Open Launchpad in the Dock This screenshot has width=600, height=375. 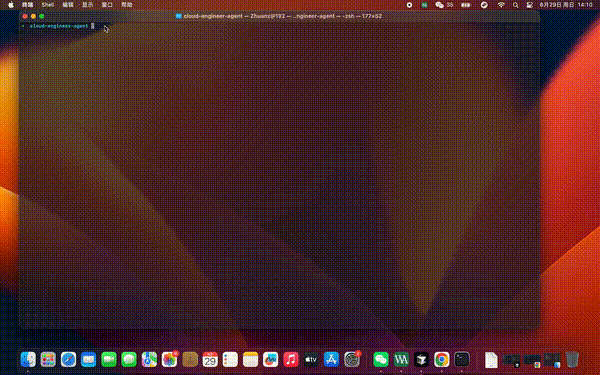(x=48, y=360)
